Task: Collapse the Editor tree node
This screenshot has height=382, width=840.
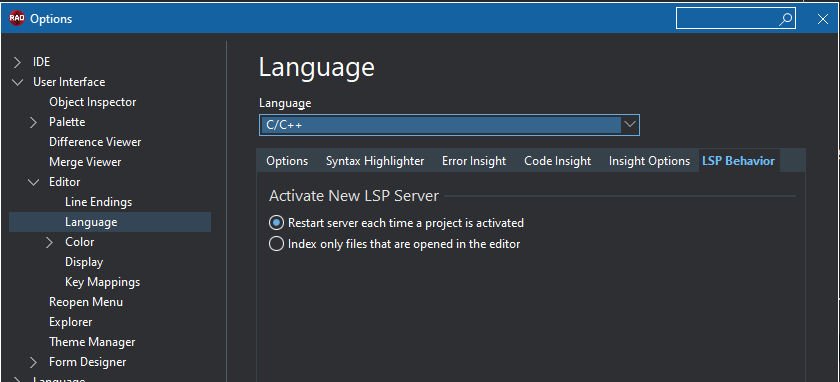Action: tap(34, 182)
